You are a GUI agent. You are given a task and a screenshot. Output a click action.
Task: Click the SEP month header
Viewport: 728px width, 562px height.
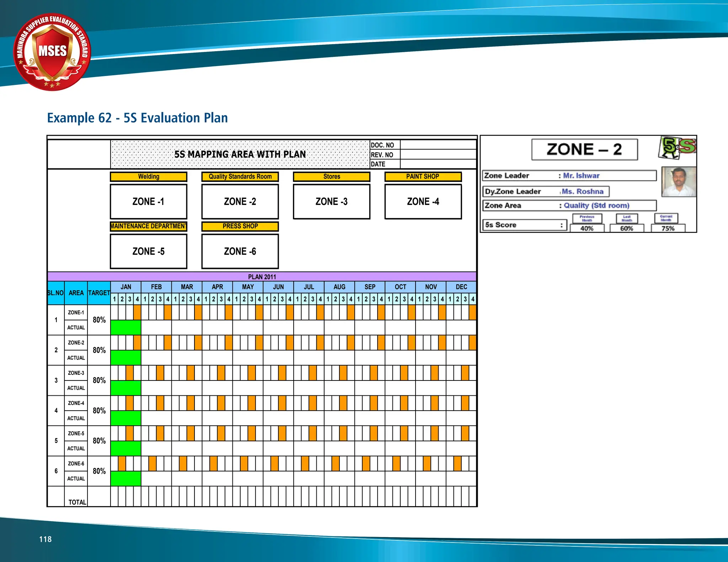point(370,287)
